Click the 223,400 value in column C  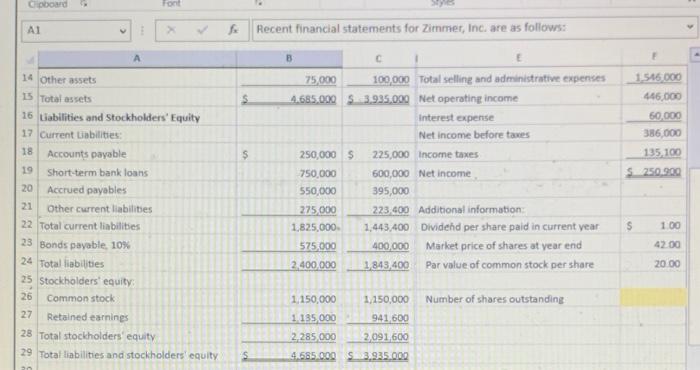tap(391, 210)
